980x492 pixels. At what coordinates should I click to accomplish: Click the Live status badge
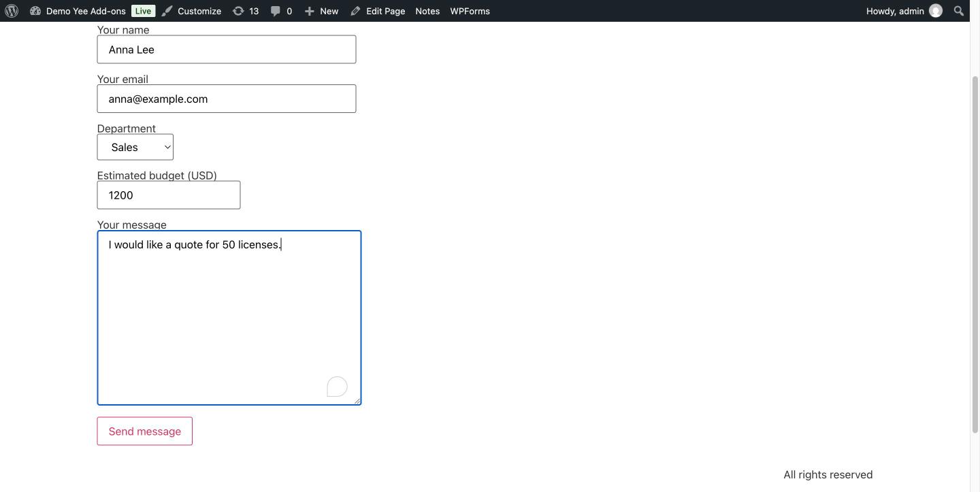click(x=143, y=11)
